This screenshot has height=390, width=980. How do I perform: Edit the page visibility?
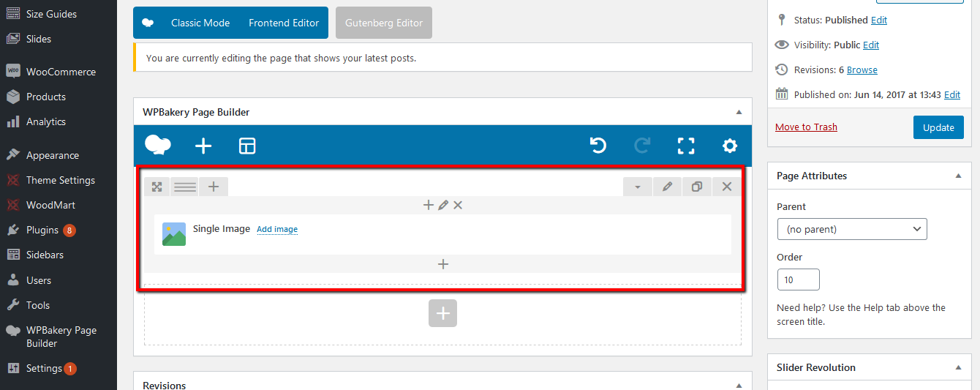[871, 45]
